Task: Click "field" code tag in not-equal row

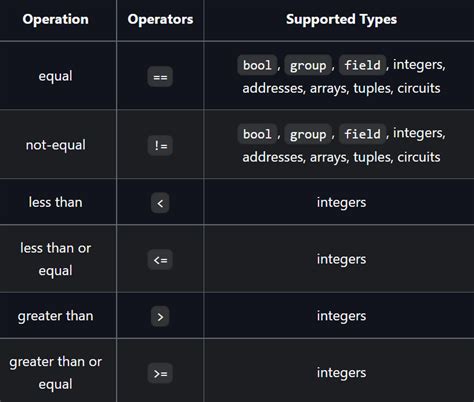Action: coord(363,134)
